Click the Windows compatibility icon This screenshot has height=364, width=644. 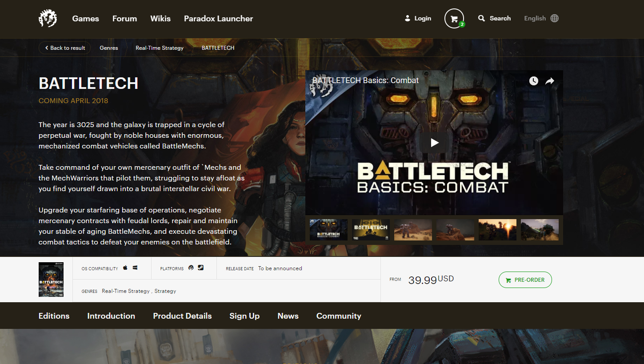pos(135,268)
